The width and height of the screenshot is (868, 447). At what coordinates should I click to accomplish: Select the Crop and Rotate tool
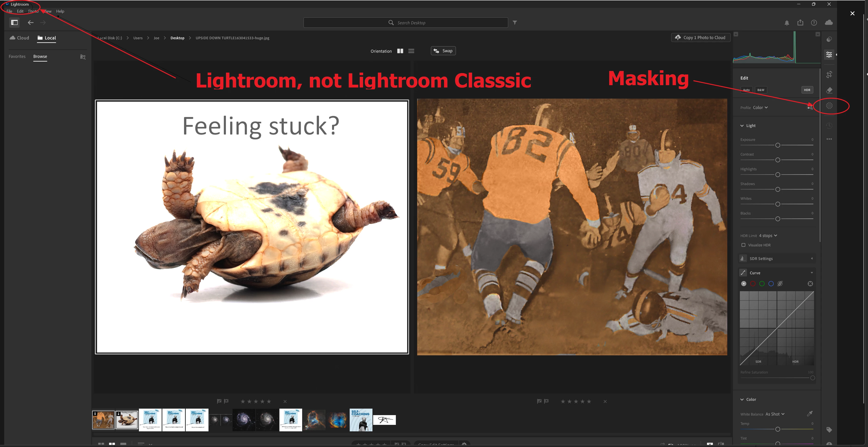tap(829, 74)
